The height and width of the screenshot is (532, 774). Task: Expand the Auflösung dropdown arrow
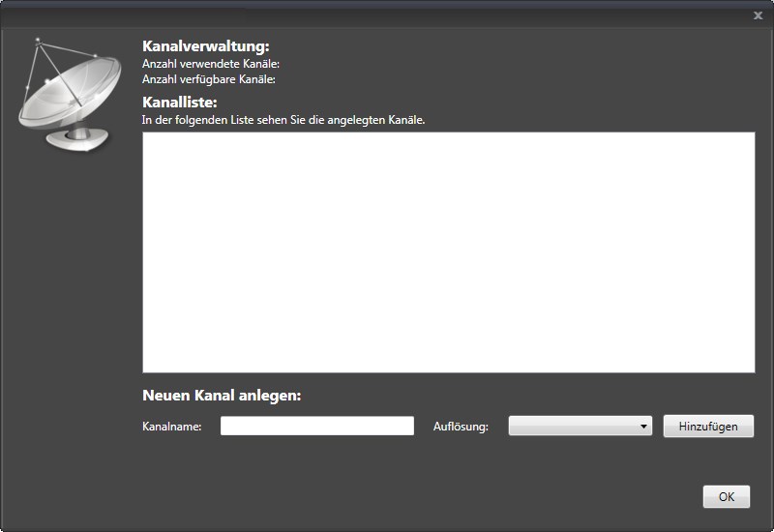[x=643, y=426]
